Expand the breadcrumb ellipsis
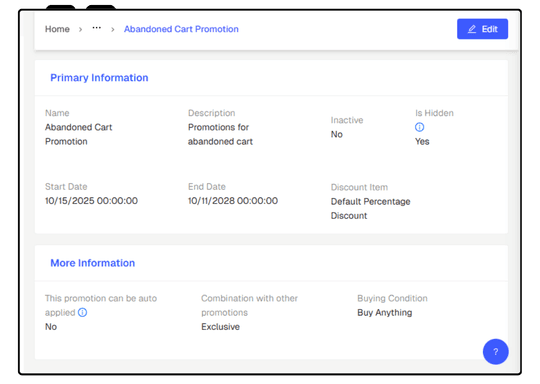 (x=96, y=28)
